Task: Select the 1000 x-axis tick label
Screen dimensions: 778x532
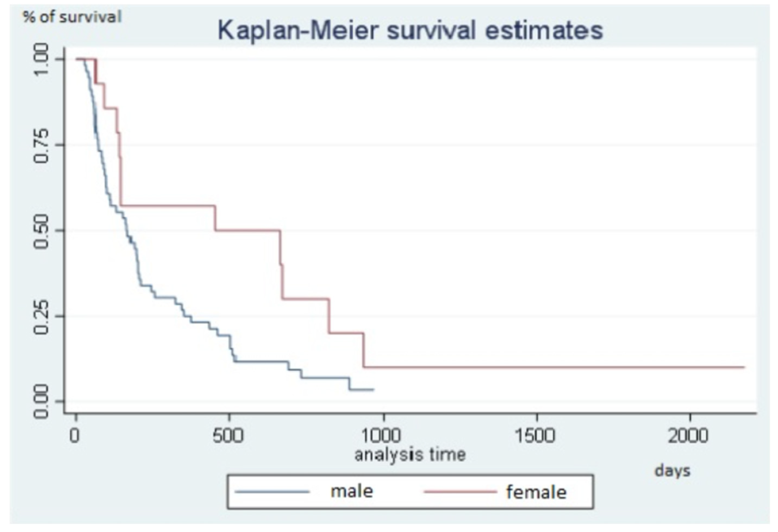Action: pyautogui.click(x=382, y=436)
